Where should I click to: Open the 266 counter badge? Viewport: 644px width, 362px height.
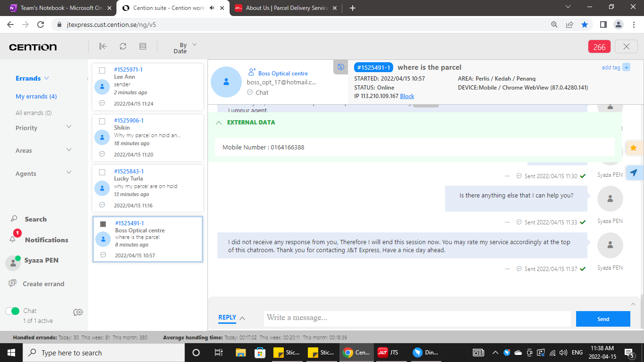tap(599, 47)
